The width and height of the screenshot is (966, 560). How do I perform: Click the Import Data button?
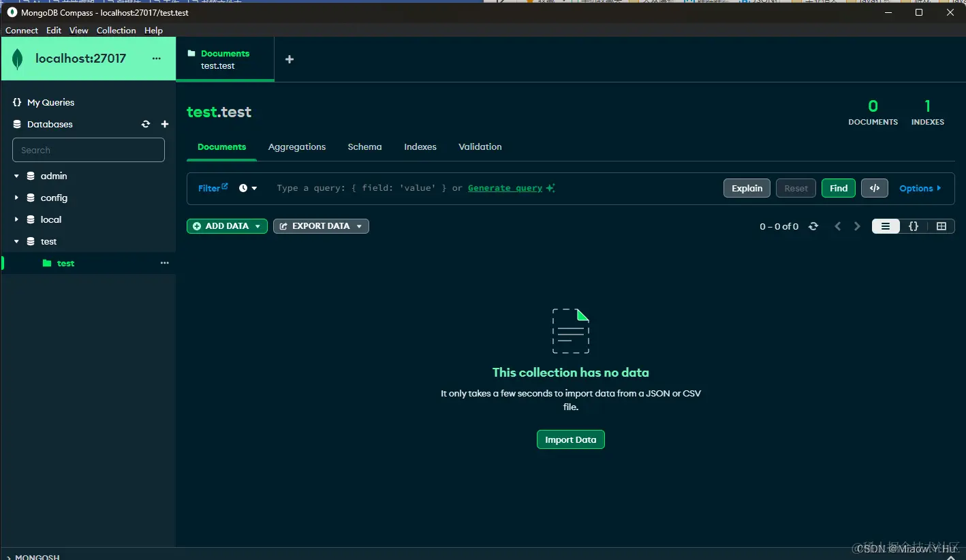(570, 439)
